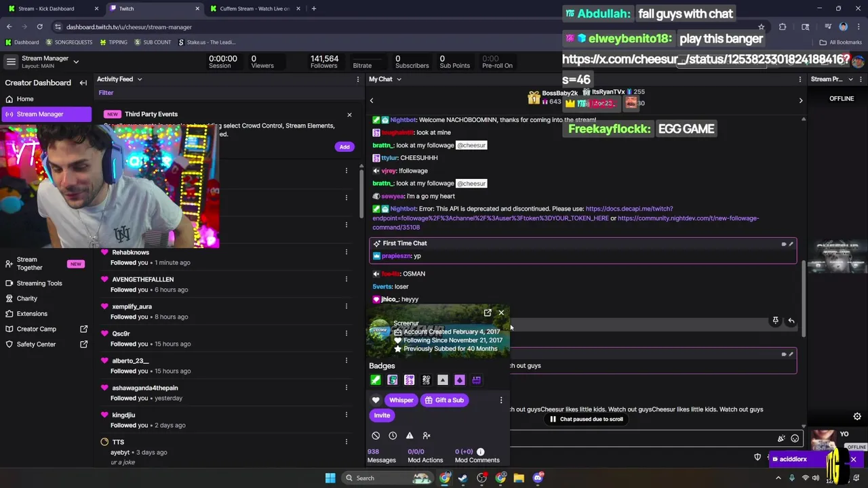Expand the Stream Preview panel dropdown
This screenshot has height=488, width=868.
coord(850,79)
